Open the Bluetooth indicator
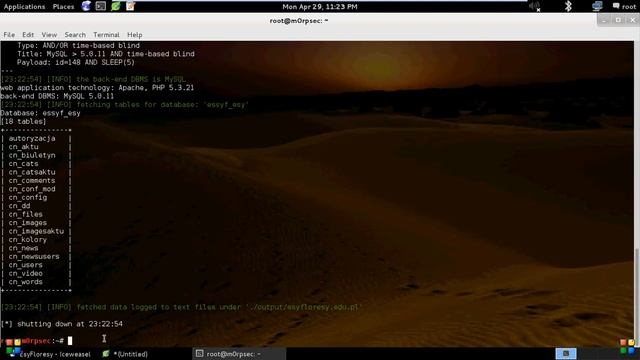The image size is (640, 360). point(568,6)
